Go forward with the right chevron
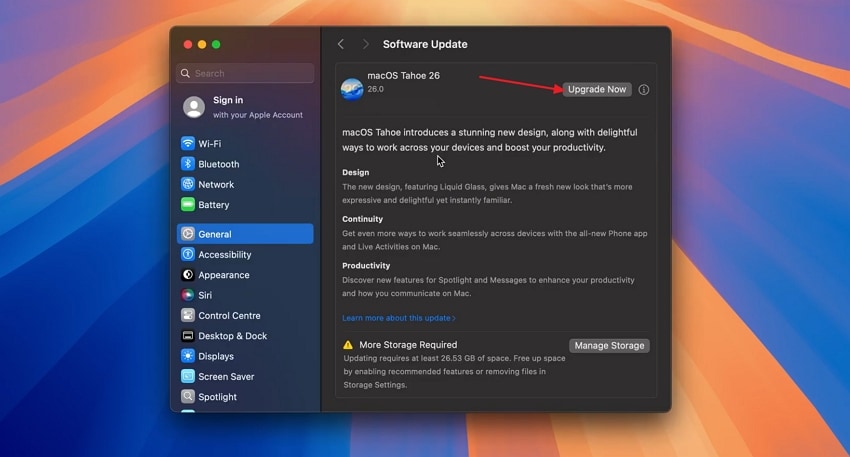 (x=365, y=44)
